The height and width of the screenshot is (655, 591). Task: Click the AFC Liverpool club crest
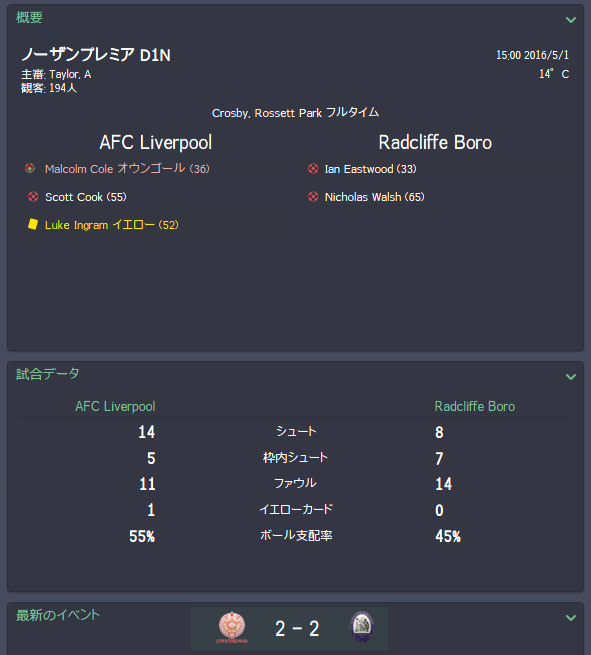[x=232, y=627]
